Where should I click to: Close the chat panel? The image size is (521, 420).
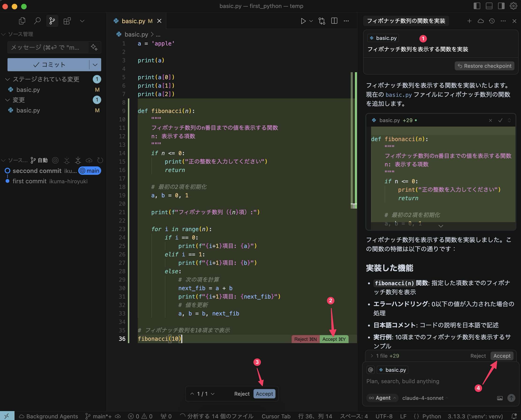514,21
